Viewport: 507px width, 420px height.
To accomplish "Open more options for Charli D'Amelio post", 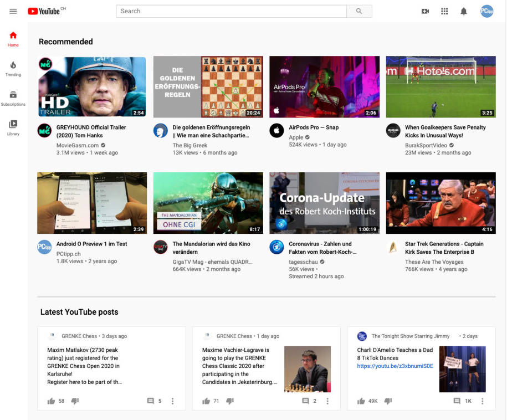I will pos(482,401).
